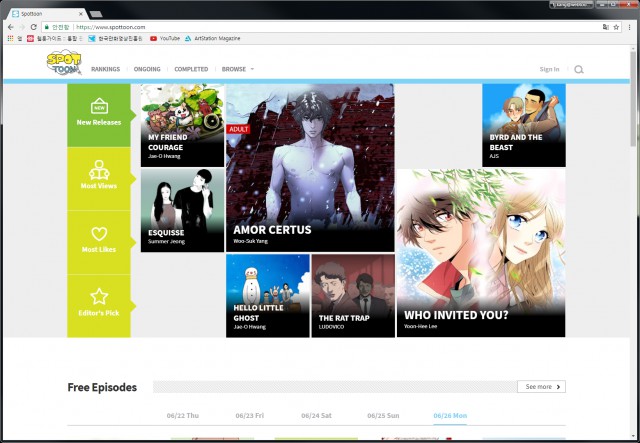Open the Rankings menu item
This screenshot has width=640, height=443.
105,70
